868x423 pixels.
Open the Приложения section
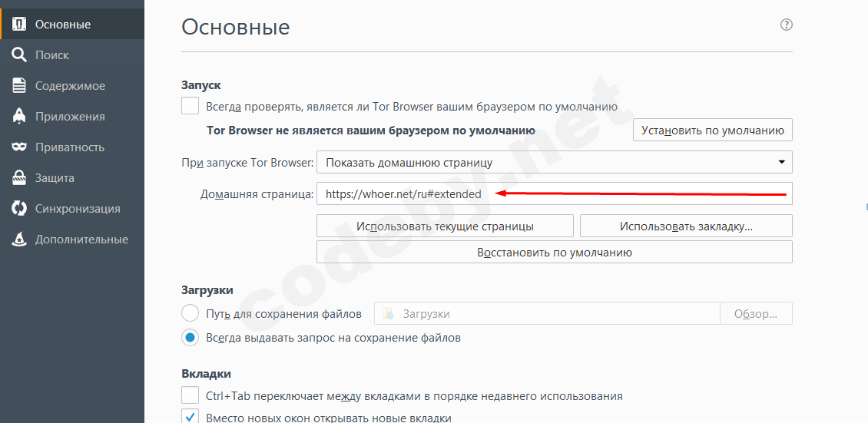[72, 117]
